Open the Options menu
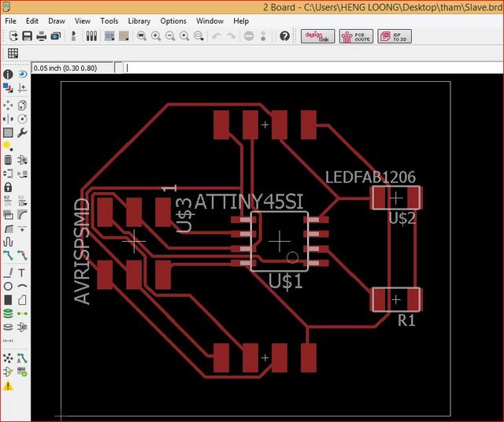The image size is (504, 422). (x=173, y=21)
